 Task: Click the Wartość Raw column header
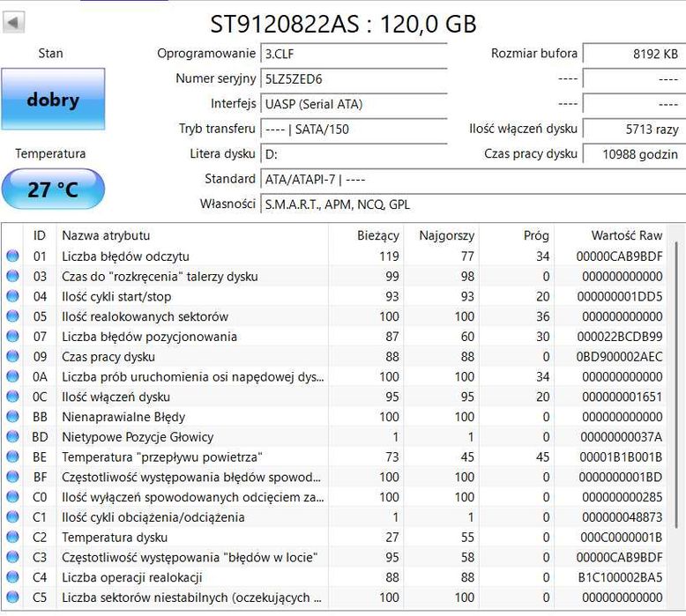tap(610, 235)
